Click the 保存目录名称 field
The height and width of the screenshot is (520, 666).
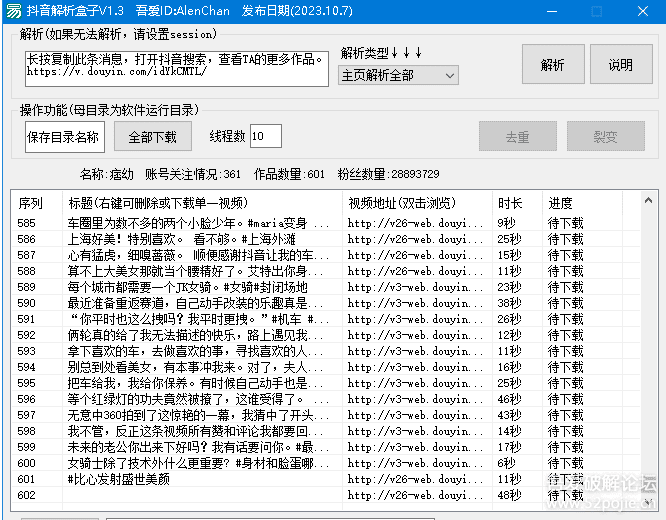pyautogui.click(x=65, y=137)
